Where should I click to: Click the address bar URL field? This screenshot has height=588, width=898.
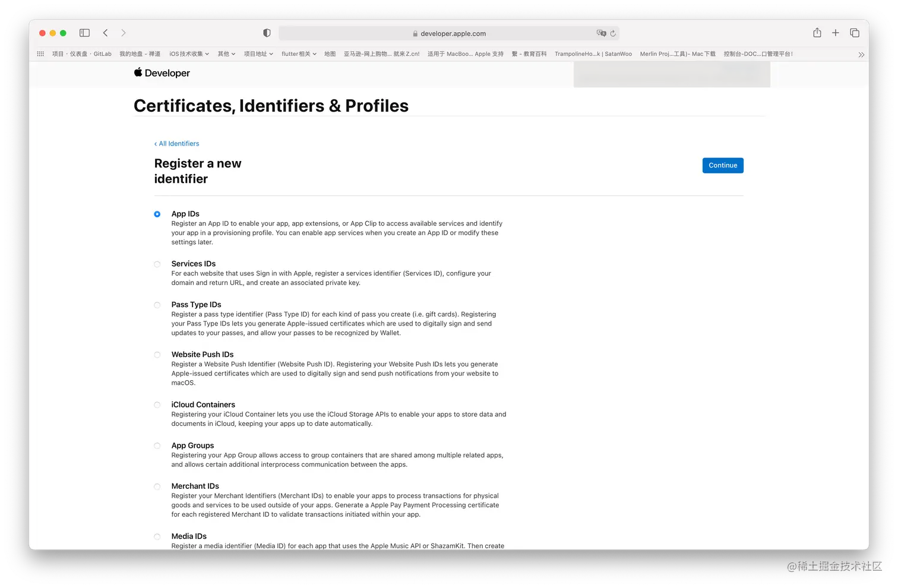tap(449, 33)
